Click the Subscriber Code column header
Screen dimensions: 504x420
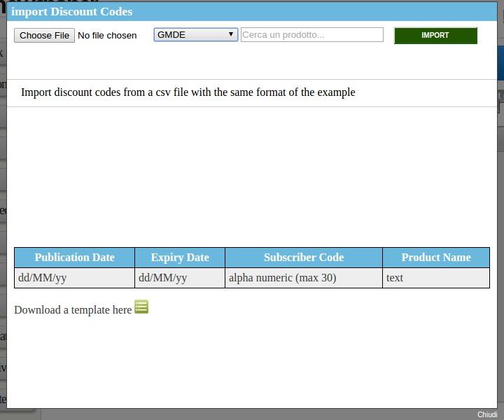[304, 257]
